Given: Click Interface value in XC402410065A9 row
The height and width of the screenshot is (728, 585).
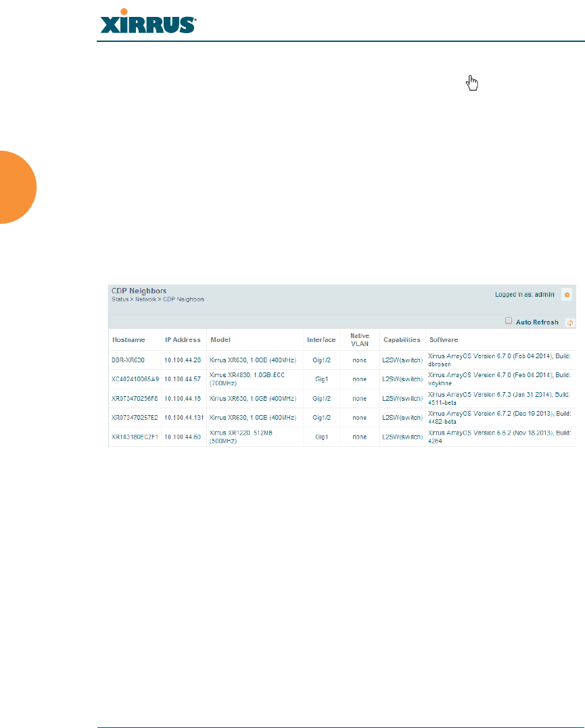Looking at the screenshot, I should pyautogui.click(x=321, y=379).
